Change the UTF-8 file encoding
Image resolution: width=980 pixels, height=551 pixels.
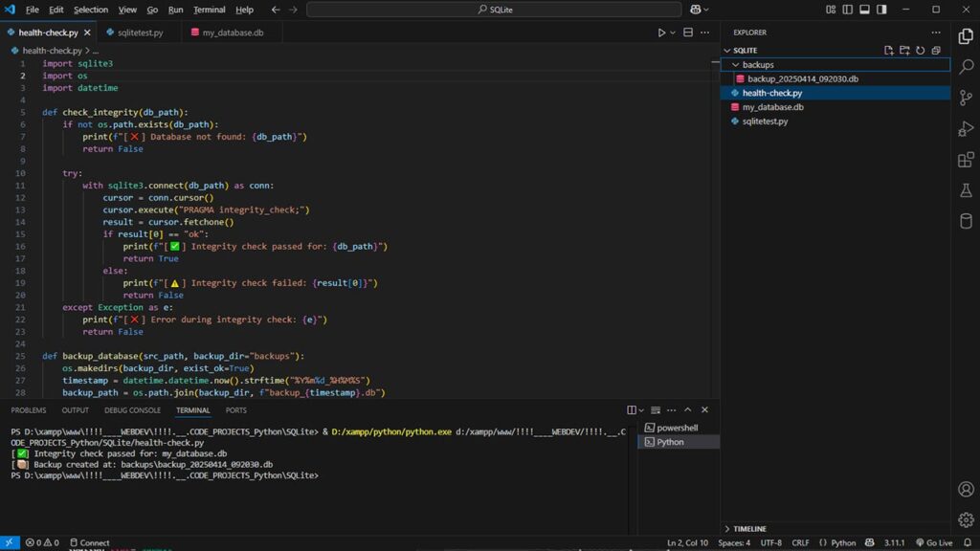tap(770, 543)
